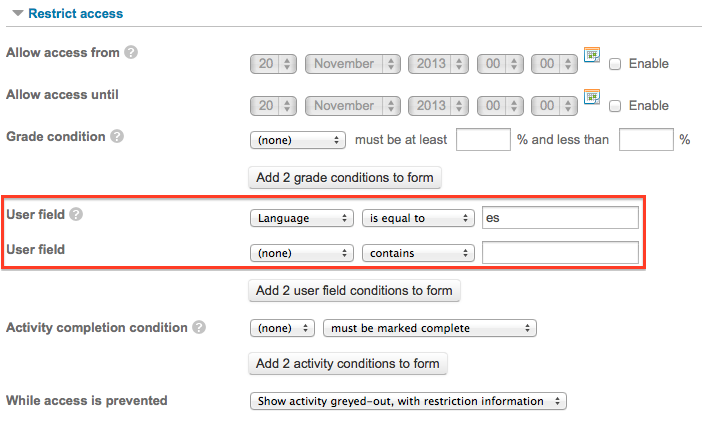Click Add 2 grade conditions to form
The width and height of the screenshot is (702, 426).
coord(345,178)
